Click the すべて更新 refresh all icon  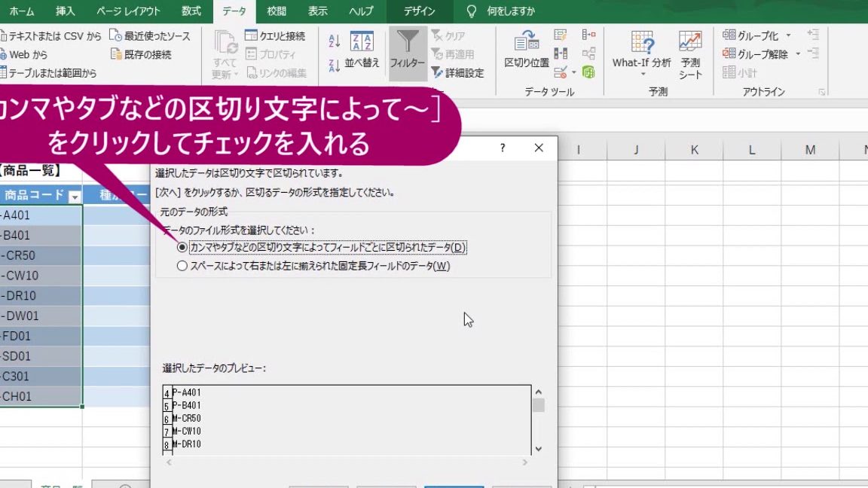point(225,43)
